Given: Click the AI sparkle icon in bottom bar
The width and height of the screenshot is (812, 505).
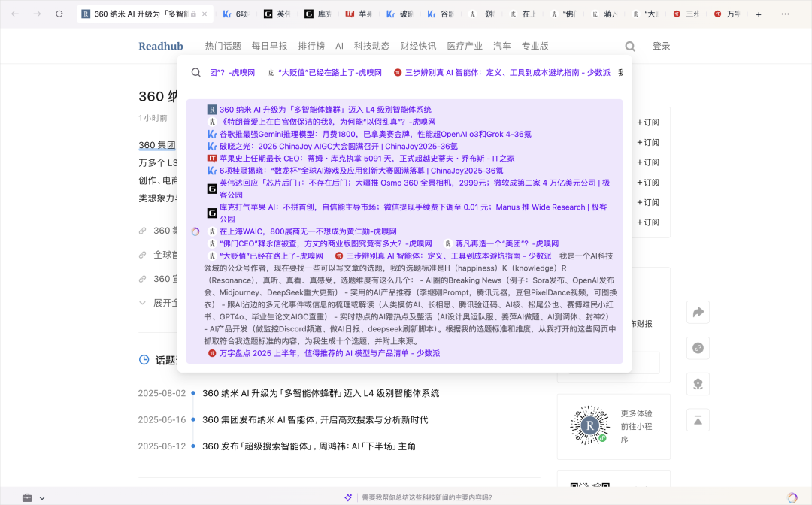Looking at the screenshot, I should [x=348, y=497].
